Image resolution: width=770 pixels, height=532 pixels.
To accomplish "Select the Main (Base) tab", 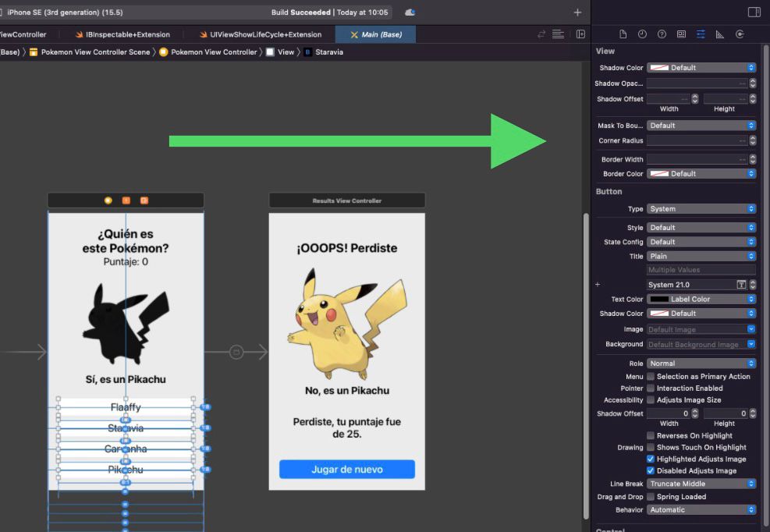I will pyautogui.click(x=376, y=34).
